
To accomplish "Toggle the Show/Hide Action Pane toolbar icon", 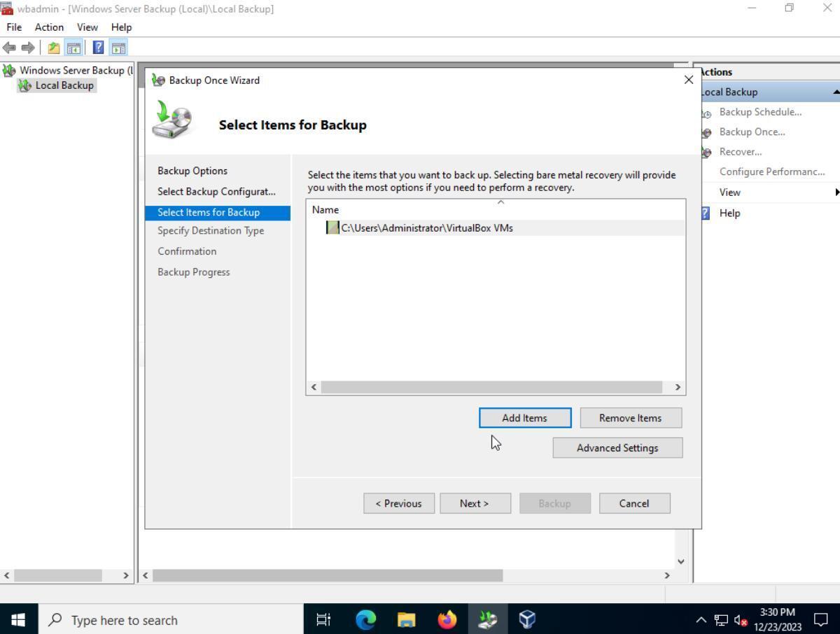I will tap(118, 47).
